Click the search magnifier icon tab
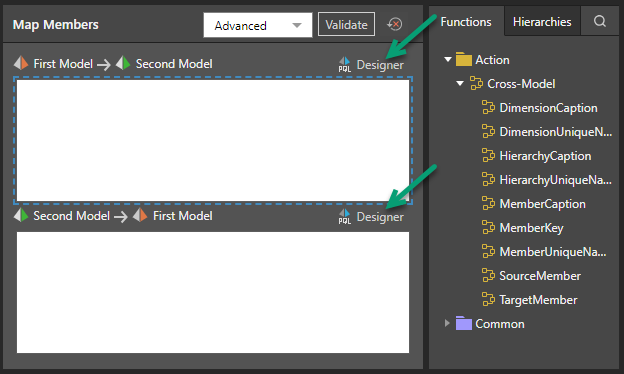 (600, 21)
